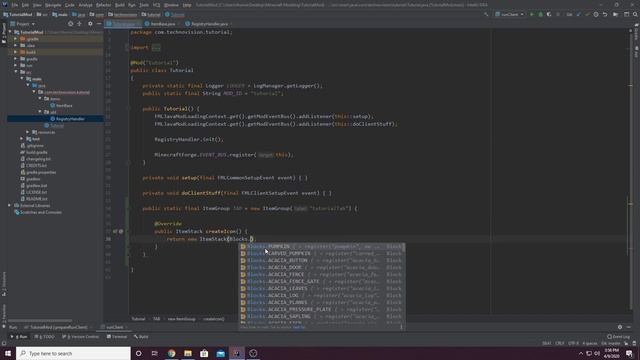Click the override gutter icon beside createIcon
The height and width of the screenshot is (360, 640).
115,231
